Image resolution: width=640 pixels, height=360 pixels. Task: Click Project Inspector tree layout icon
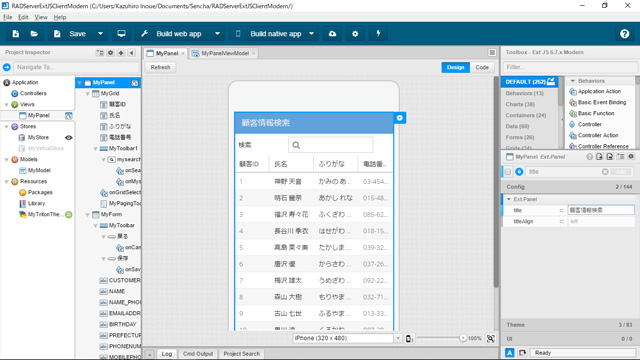coord(100,53)
